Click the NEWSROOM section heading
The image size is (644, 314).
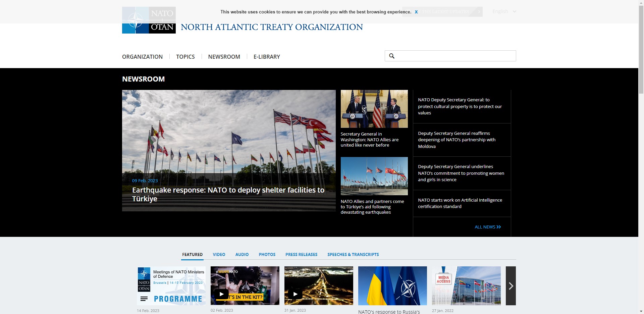point(143,79)
